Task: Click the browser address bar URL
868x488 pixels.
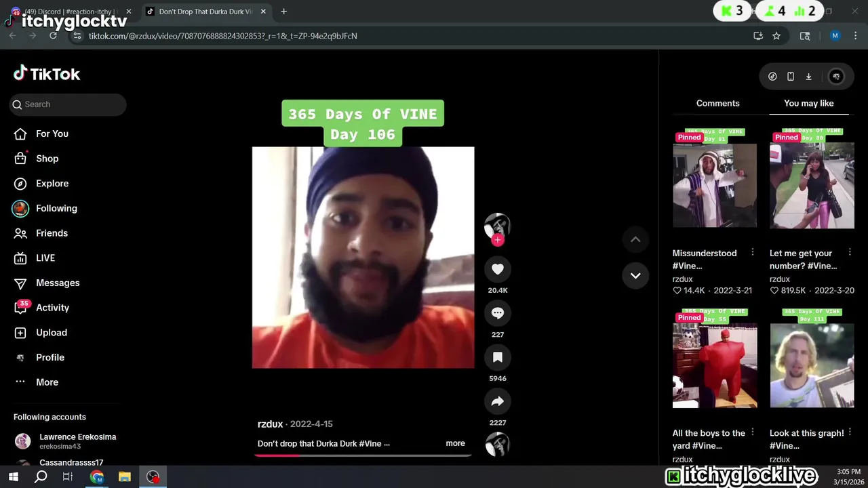Action: (222, 36)
